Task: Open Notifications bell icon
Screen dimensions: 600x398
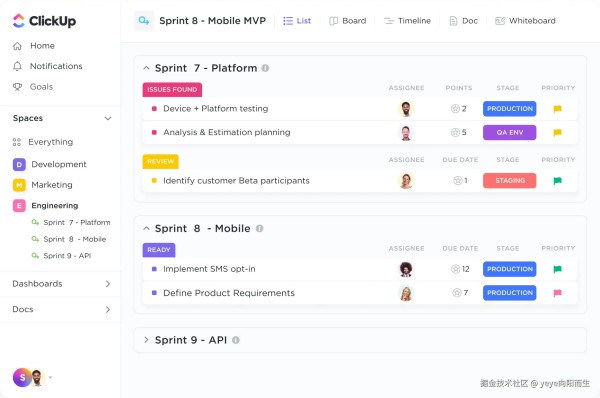Action: pyautogui.click(x=17, y=67)
